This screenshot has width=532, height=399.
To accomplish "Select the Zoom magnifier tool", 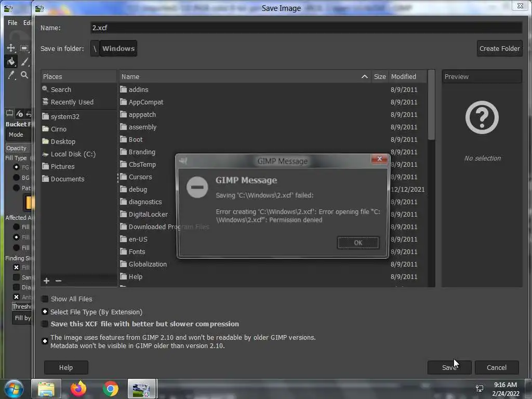I will point(24,75).
